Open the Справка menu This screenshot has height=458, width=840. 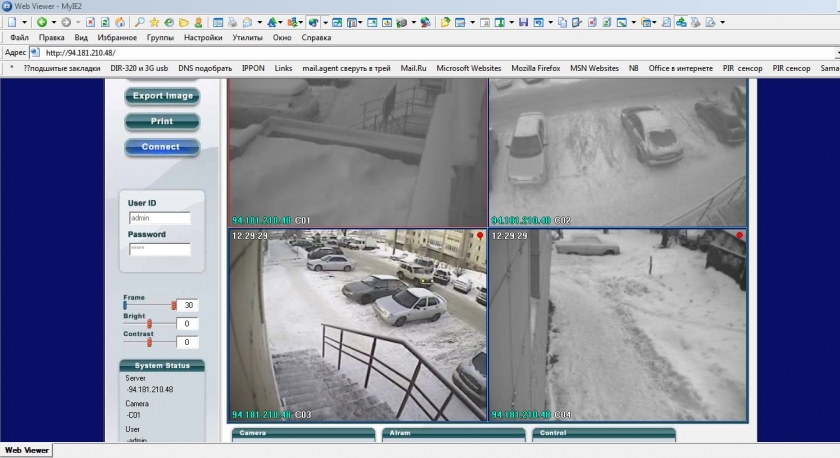click(316, 37)
